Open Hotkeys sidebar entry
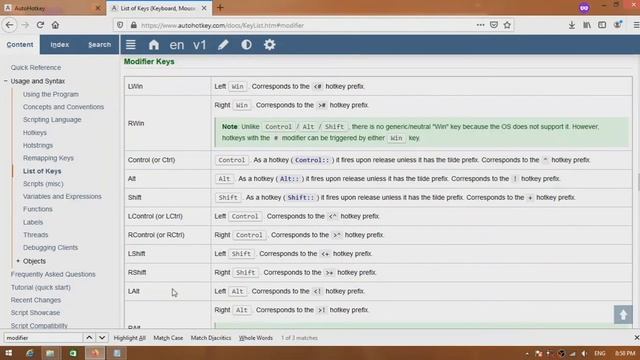 (35, 133)
